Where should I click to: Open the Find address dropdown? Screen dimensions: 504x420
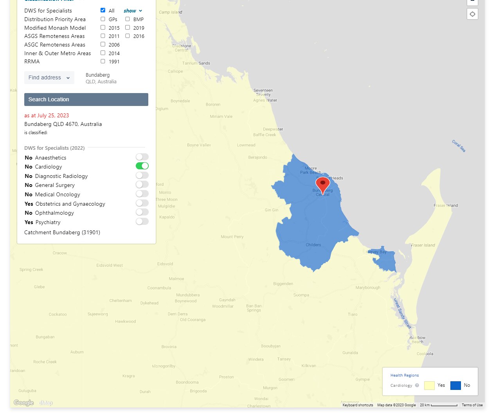49,77
